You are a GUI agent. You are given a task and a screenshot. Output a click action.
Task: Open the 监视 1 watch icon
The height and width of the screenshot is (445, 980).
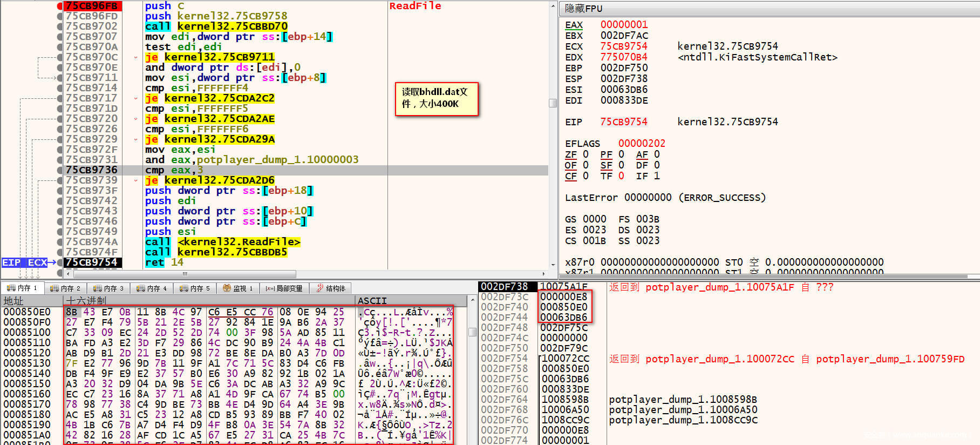[x=227, y=288]
